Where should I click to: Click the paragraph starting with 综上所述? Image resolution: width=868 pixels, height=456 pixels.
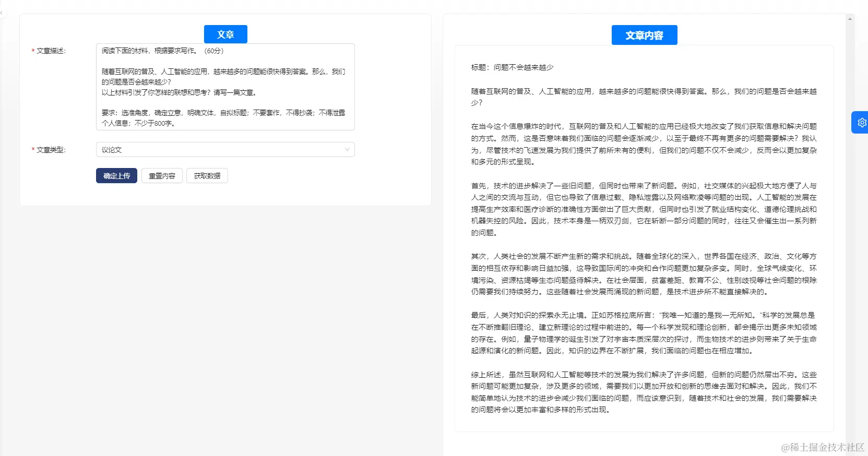pyautogui.click(x=644, y=392)
